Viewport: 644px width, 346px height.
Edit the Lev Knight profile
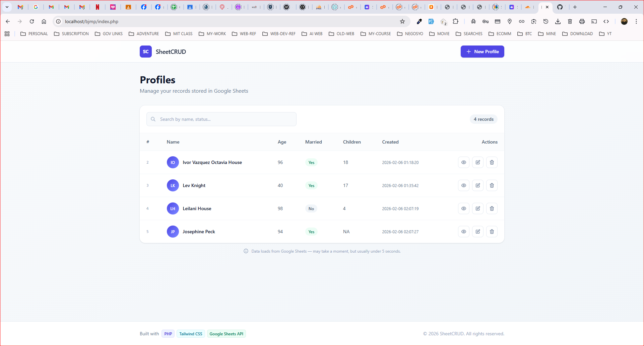tap(477, 185)
